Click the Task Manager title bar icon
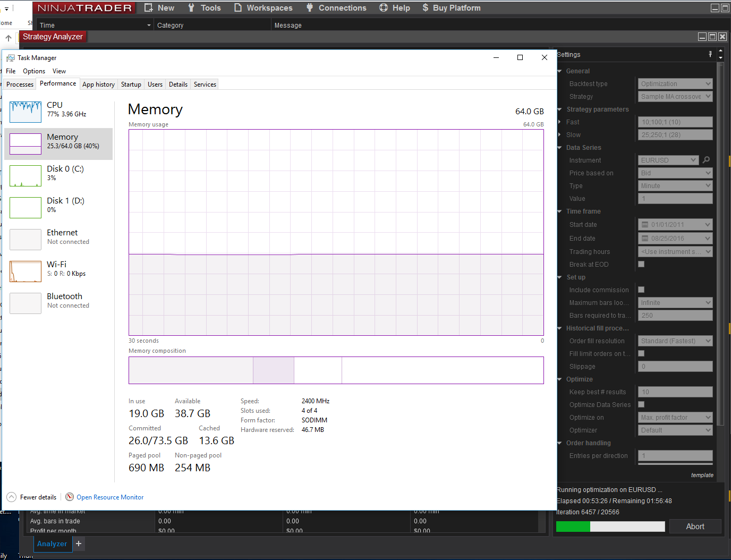 click(x=11, y=58)
